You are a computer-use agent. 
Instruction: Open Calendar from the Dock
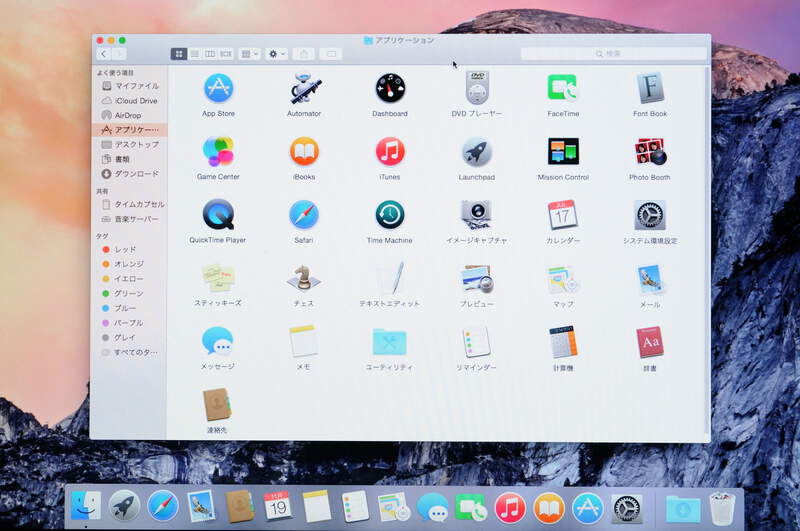coord(277,506)
